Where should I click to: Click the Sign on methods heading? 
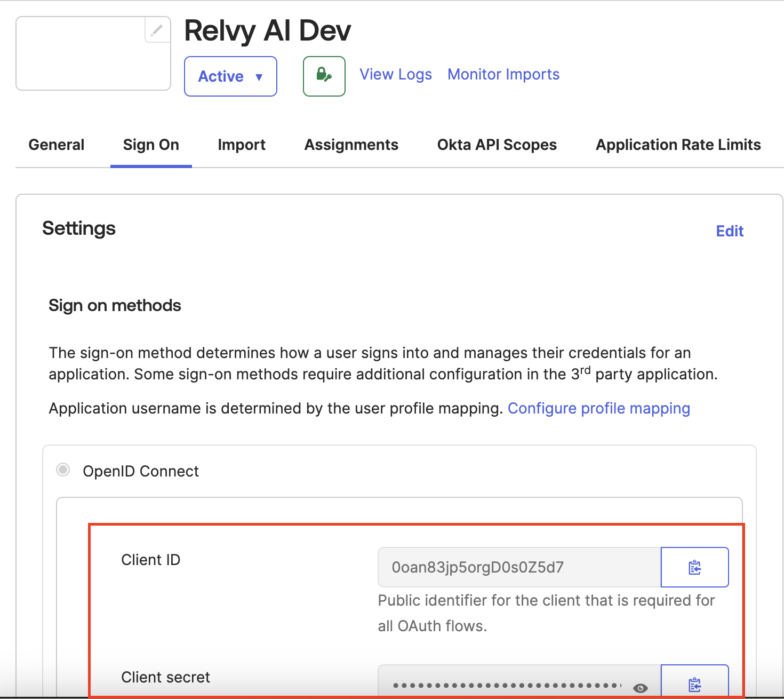coord(115,305)
